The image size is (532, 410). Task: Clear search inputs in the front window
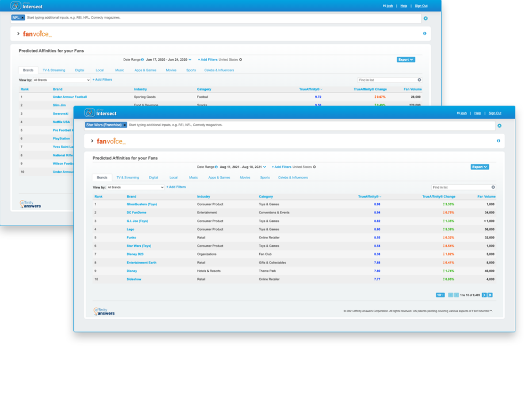pyautogui.click(x=499, y=126)
